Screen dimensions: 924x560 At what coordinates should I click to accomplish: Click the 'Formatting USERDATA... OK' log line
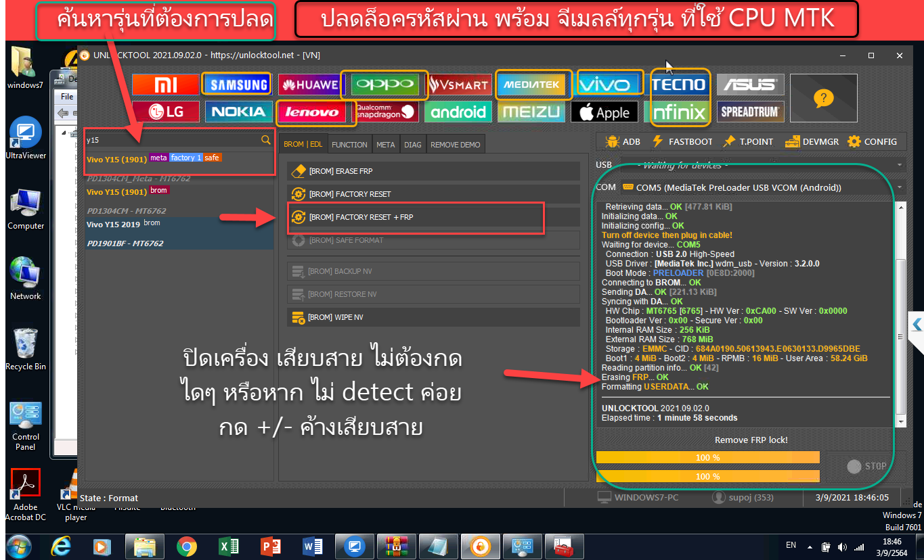[655, 386]
